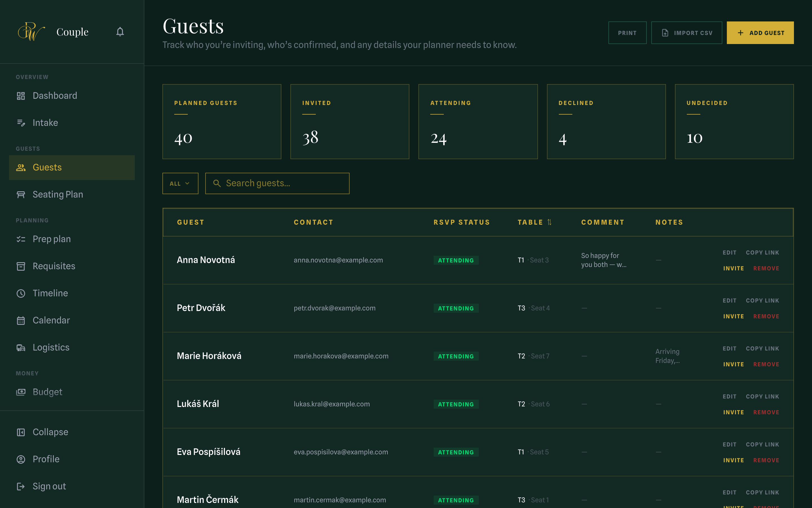Click the search magnifier icon
The width and height of the screenshot is (812, 508).
point(217,183)
